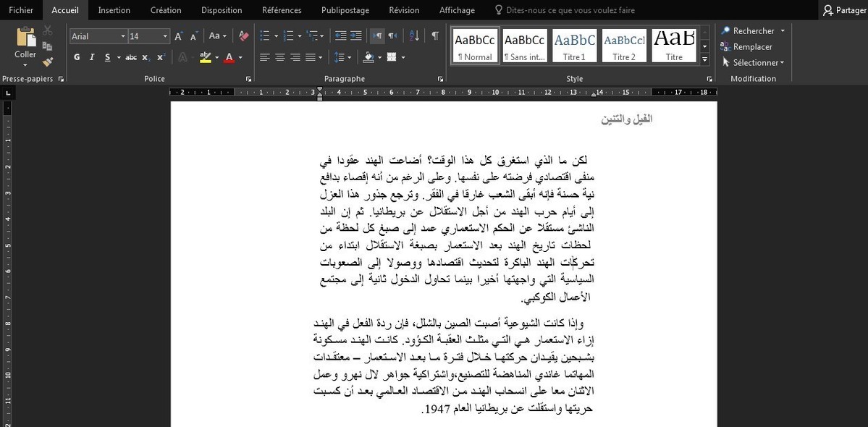The image size is (868, 427).
Task: Open the highlight color dropdown arrow
Action: pyautogui.click(x=216, y=57)
